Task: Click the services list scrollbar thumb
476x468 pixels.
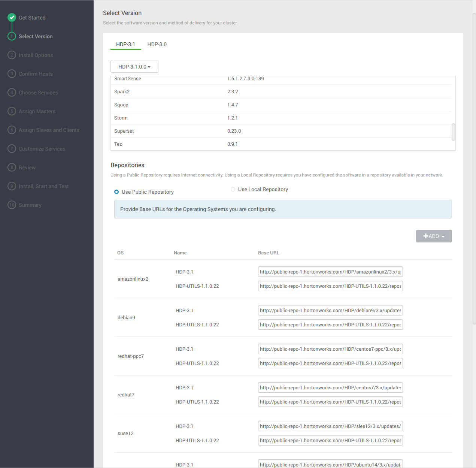Action: click(x=454, y=132)
